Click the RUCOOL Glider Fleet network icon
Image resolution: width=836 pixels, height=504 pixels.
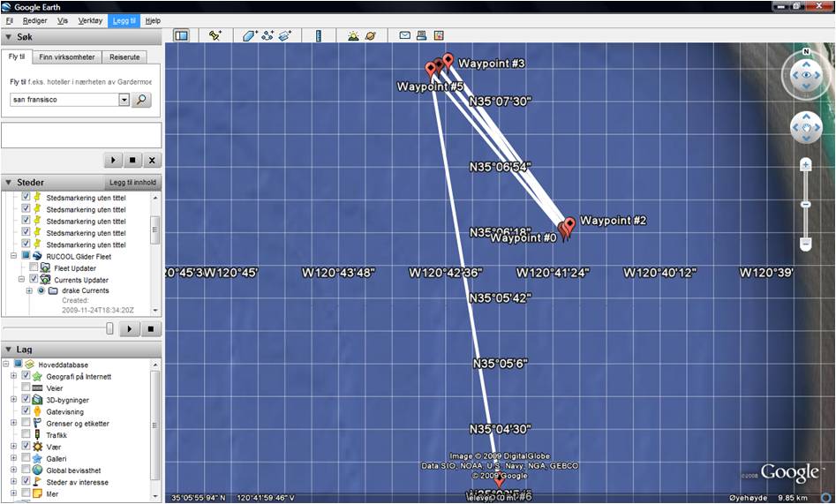click(x=37, y=257)
